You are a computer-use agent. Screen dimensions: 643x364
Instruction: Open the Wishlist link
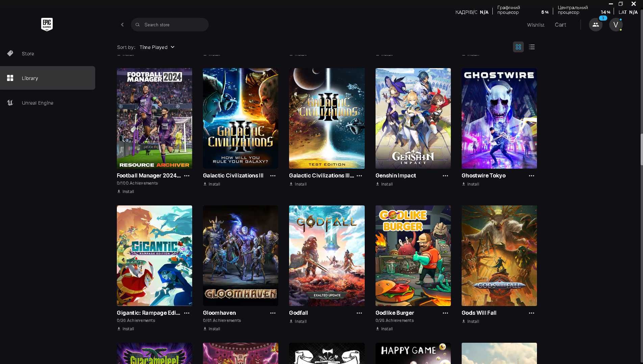[x=536, y=25]
